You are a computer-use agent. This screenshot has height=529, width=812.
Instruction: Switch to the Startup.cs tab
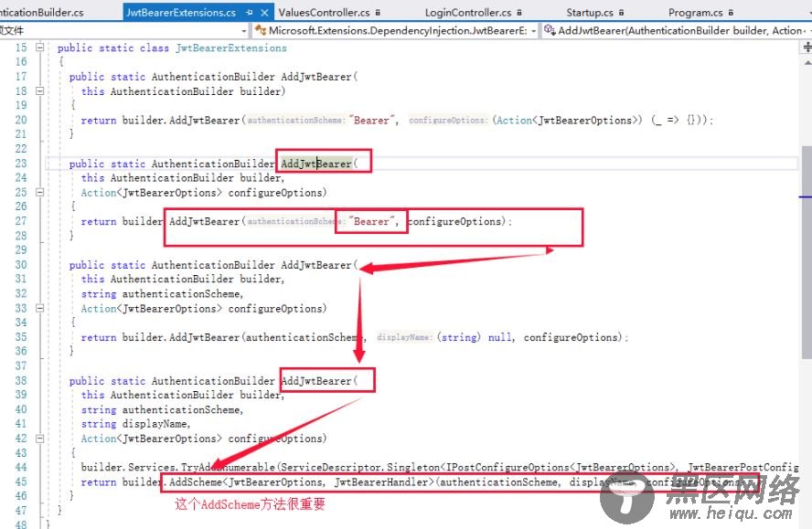coord(589,13)
